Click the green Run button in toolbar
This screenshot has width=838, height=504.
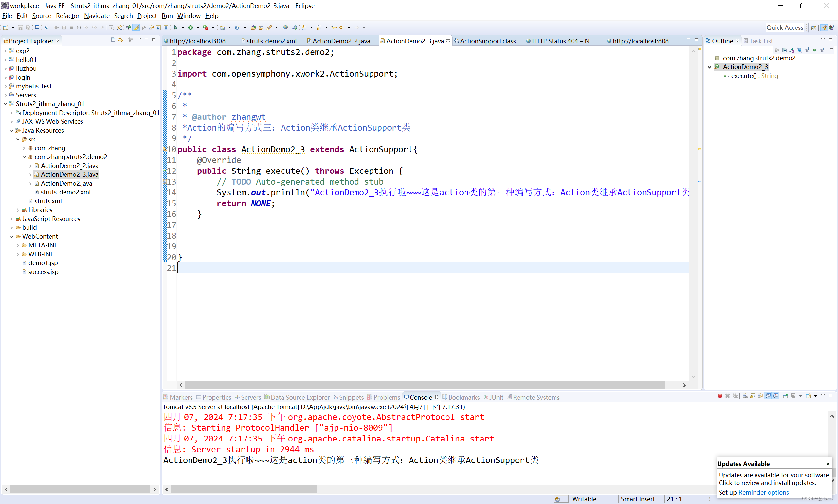191,27
